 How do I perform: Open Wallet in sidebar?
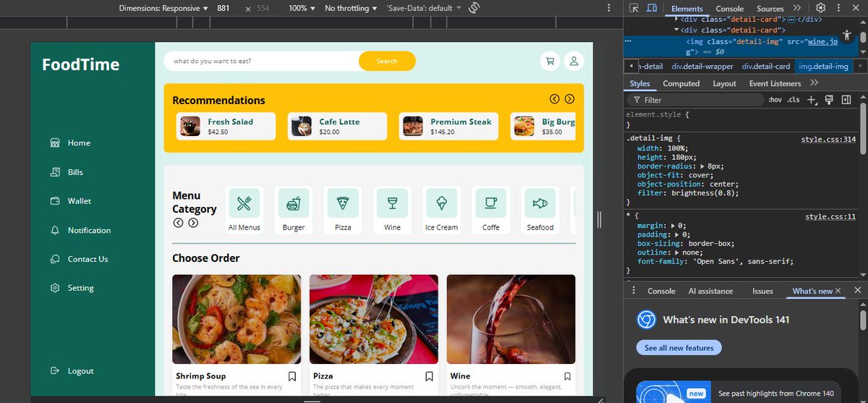click(70, 201)
